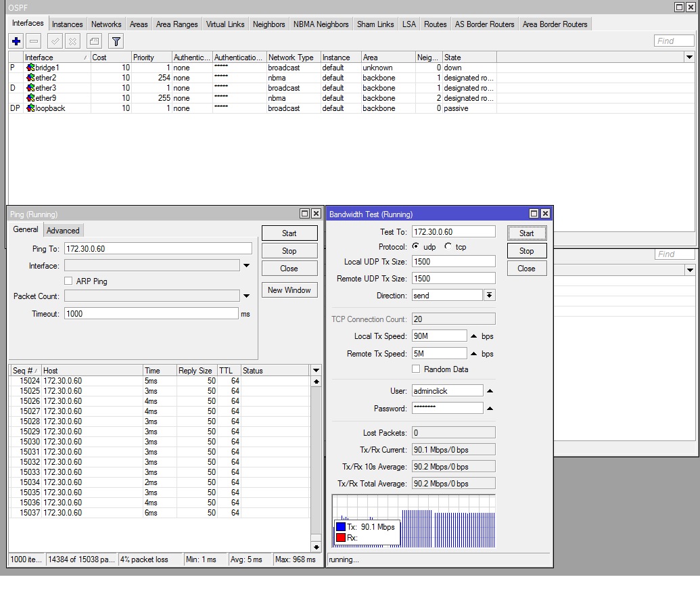Open the Advanced tab in Ping

click(63, 230)
